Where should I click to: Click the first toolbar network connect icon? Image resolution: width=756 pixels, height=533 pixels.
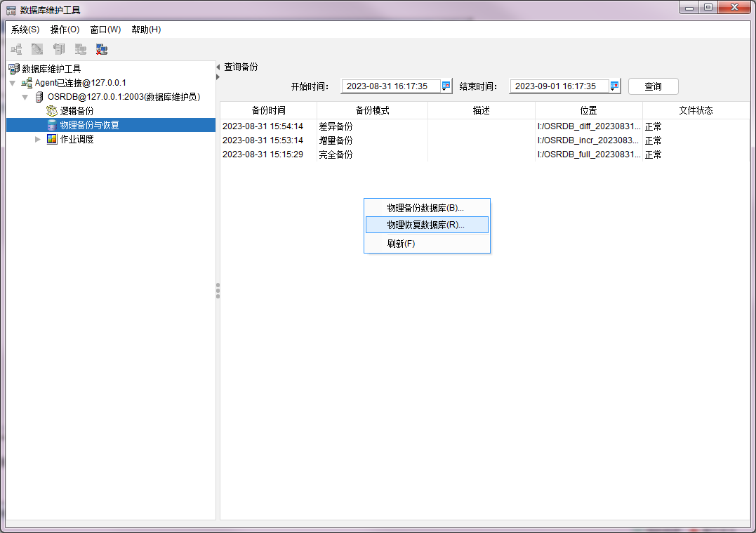[x=16, y=49]
